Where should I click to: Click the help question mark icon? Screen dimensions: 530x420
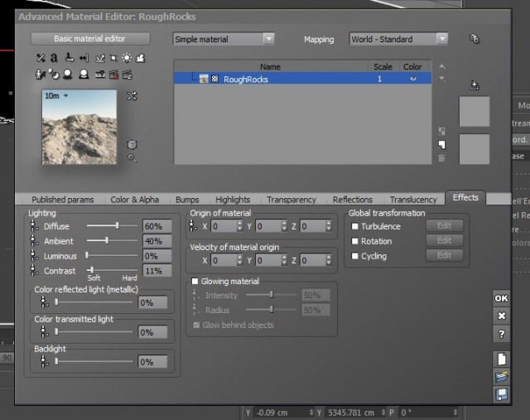(501, 334)
